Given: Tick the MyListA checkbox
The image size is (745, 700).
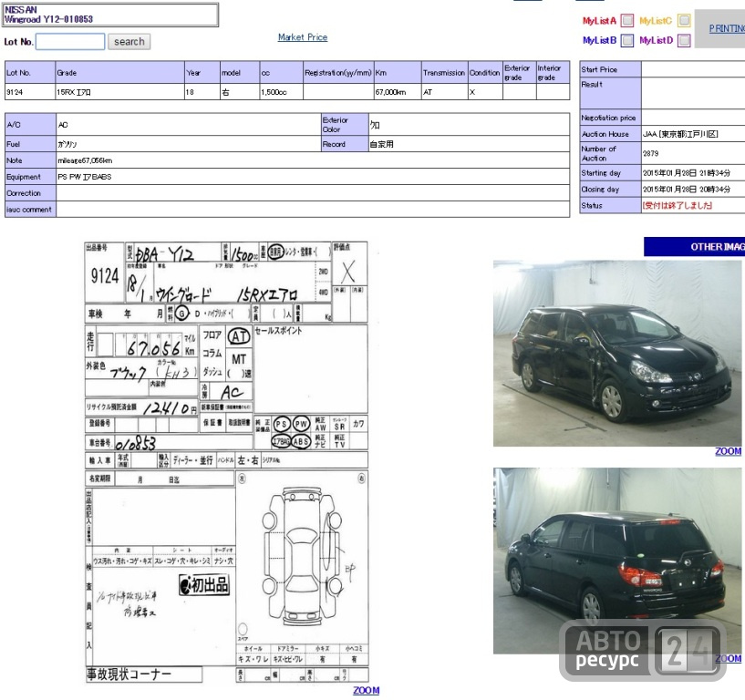Looking at the screenshot, I should point(627,20).
